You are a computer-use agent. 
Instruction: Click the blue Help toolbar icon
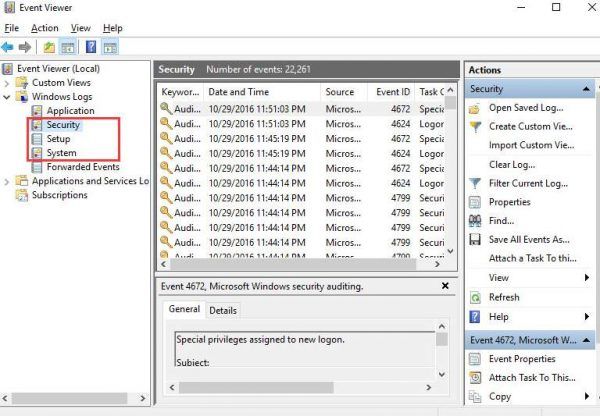[x=91, y=47]
